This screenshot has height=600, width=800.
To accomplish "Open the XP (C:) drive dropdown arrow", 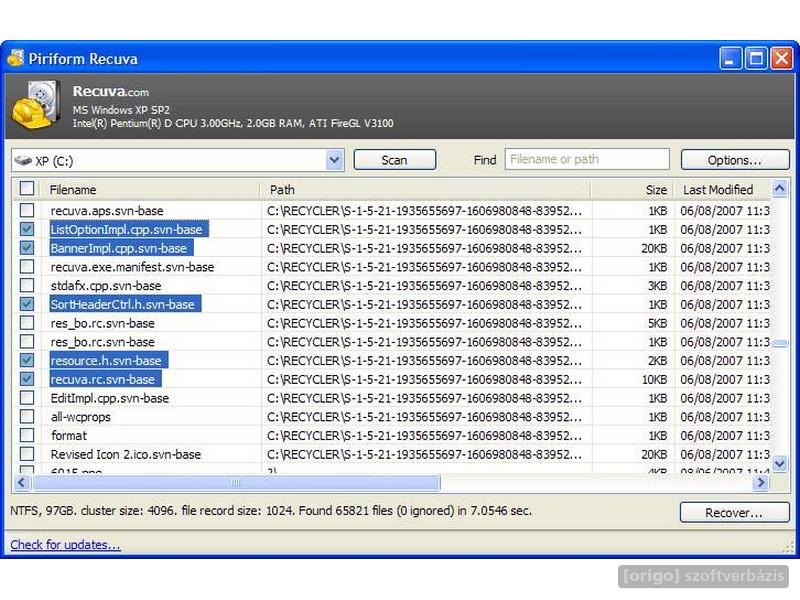I will coord(334,160).
